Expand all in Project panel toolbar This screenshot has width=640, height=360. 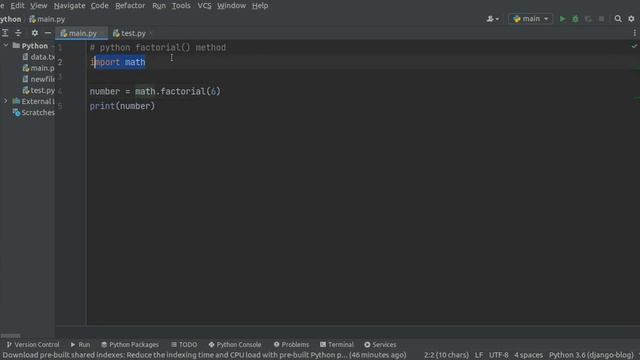(x=5, y=33)
